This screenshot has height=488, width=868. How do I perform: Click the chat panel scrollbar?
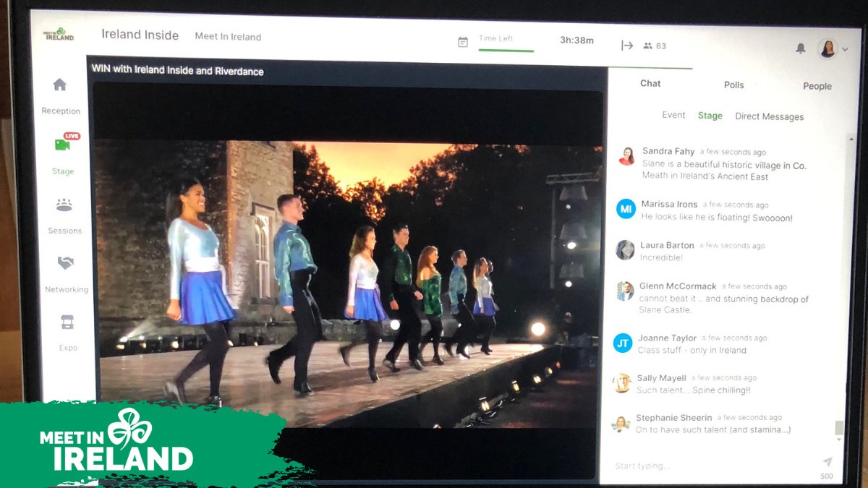839,428
